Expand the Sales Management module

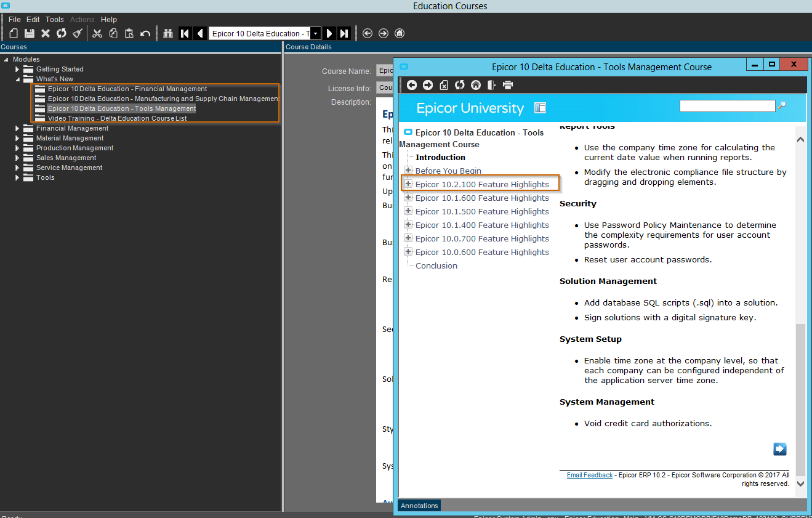tap(18, 158)
